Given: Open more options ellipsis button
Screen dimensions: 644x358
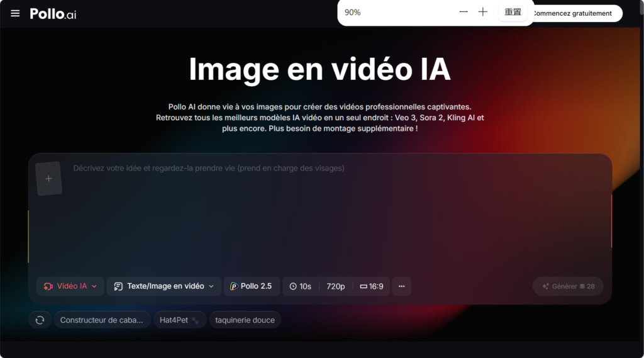Looking at the screenshot, I should pos(402,286).
